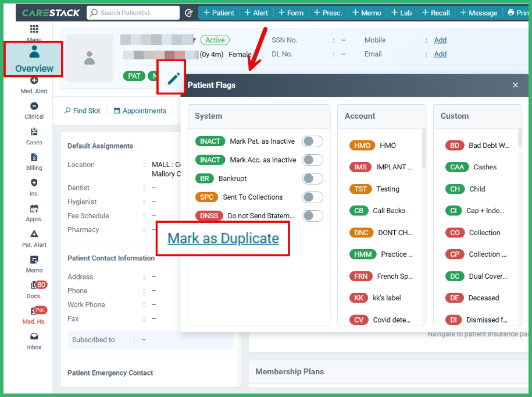Open Med. Hx. from the sidebar
Viewport: 532px width, 397px height.
tap(33, 316)
